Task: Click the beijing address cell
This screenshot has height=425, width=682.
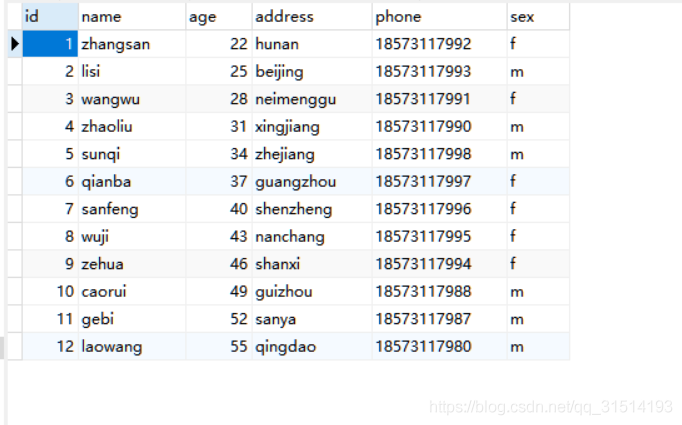Action: pyautogui.click(x=312, y=71)
